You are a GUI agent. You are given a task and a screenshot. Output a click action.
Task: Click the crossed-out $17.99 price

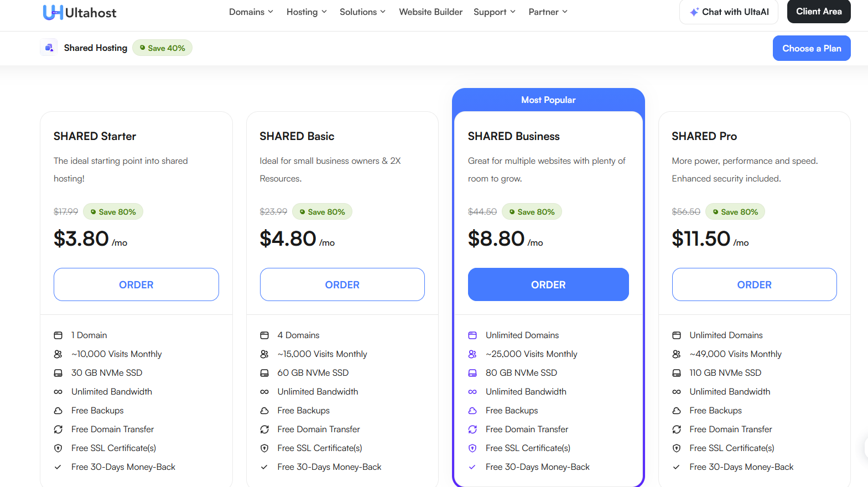click(x=66, y=212)
